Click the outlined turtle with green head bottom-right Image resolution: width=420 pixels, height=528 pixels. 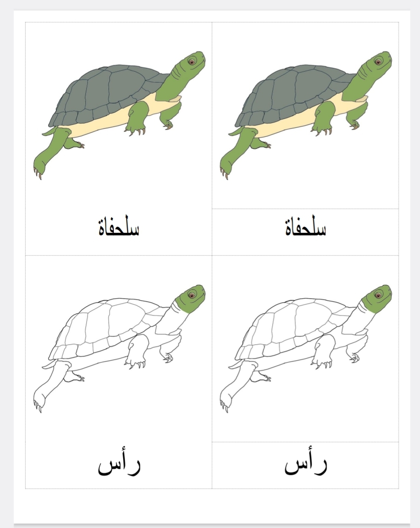pyautogui.click(x=306, y=349)
